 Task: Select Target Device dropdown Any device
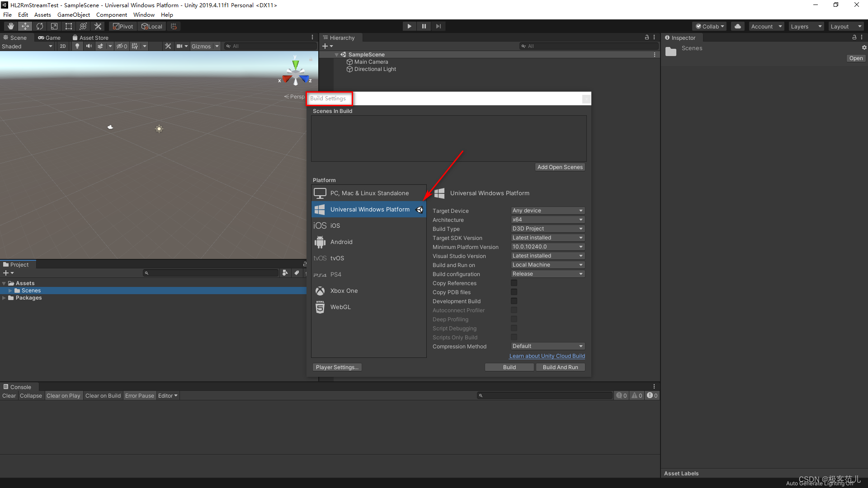coord(547,210)
